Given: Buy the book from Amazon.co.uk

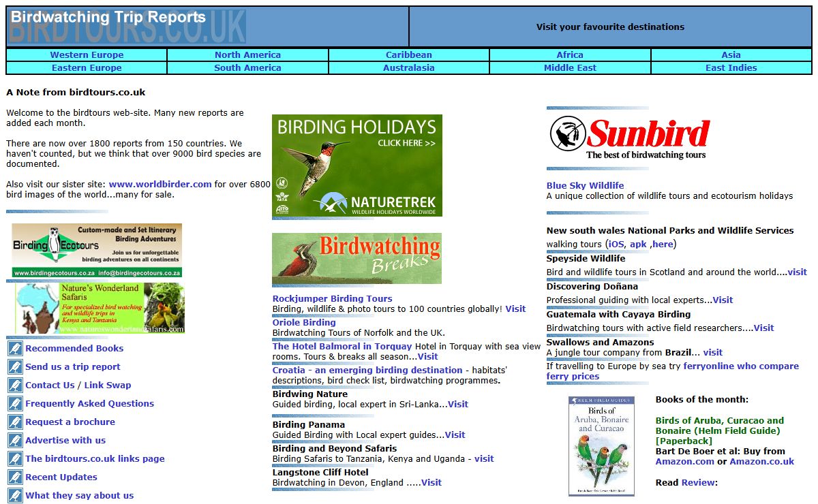Looking at the screenshot, I should click(762, 461).
